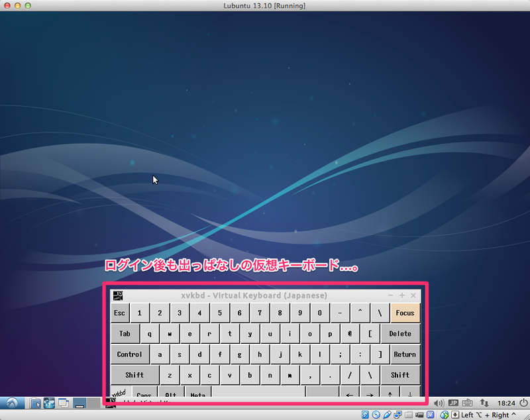530x420 pixels.
Task: Open the xvkbd window menu icon in title bar
Action: (x=118, y=295)
